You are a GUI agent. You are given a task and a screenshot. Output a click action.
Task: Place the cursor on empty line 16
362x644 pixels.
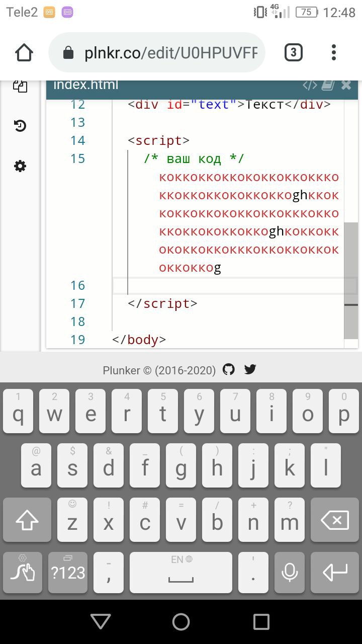[234, 285]
